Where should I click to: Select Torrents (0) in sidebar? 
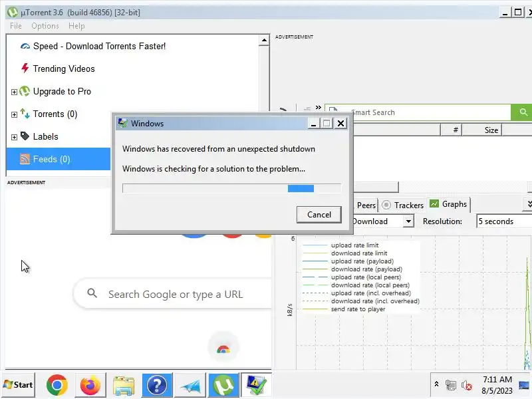[55, 114]
